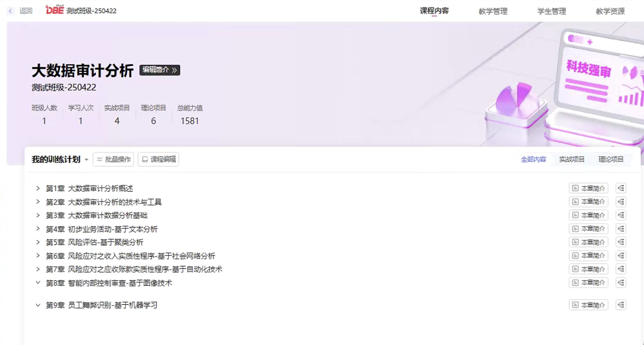
Task: Open the knowledge map icon for 第5章
Action: [x=621, y=242]
